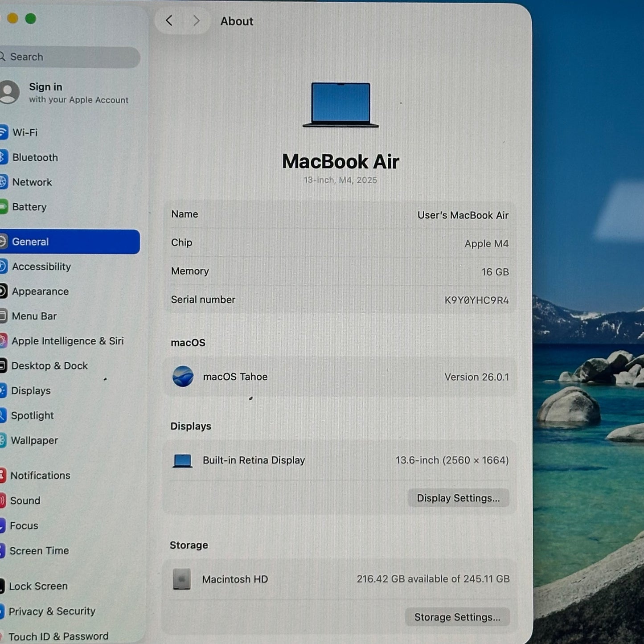Go to Apple Intelligence & Siri settings
The height and width of the screenshot is (644, 644).
tap(67, 341)
